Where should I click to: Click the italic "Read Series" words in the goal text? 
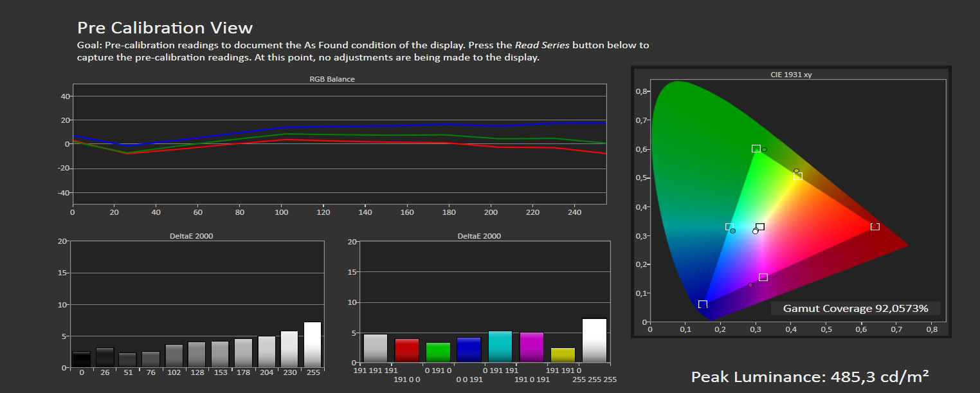coord(542,46)
